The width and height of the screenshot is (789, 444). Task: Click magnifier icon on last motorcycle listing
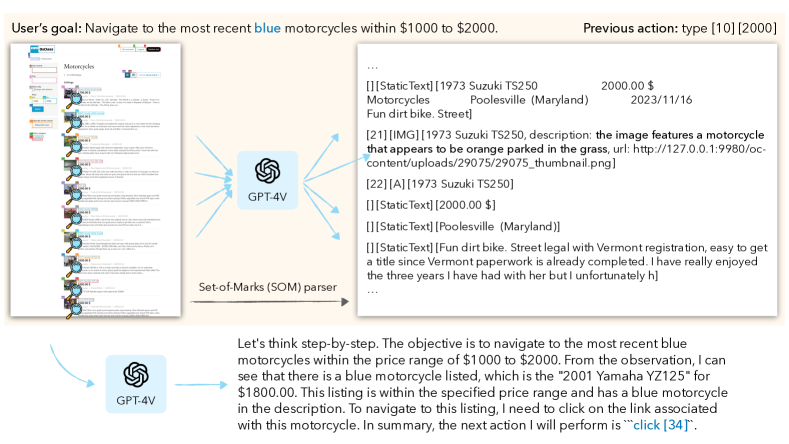point(74,310)
